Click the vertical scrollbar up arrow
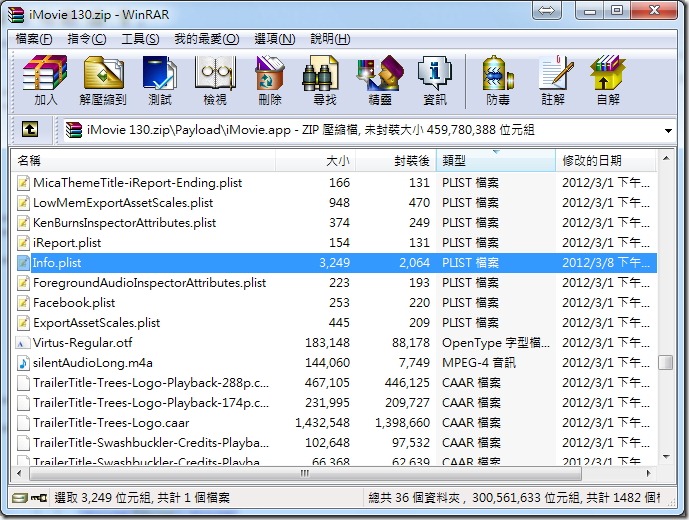The image size is (689, 520). tap(666, 158)
